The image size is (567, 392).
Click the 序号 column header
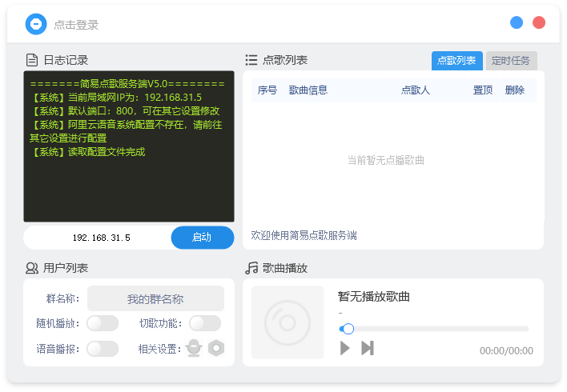267,90
